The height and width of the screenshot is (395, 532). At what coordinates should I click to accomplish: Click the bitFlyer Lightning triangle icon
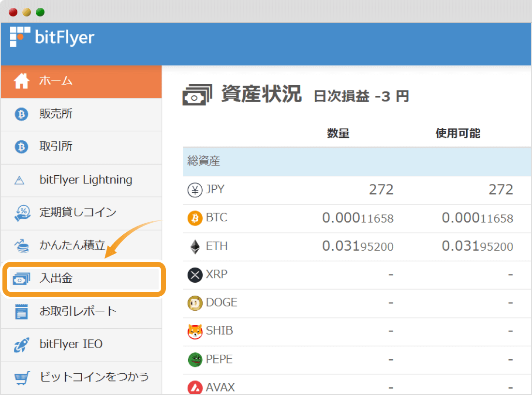click(19, 180)
